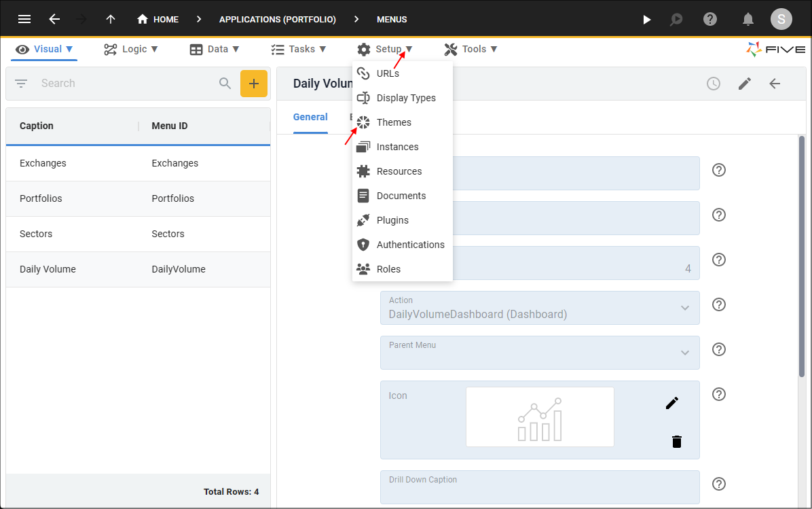Image resolution: width=812 pixels, height=509 pixels.
Task: Switch to the General tab
Action: point(310,117)
